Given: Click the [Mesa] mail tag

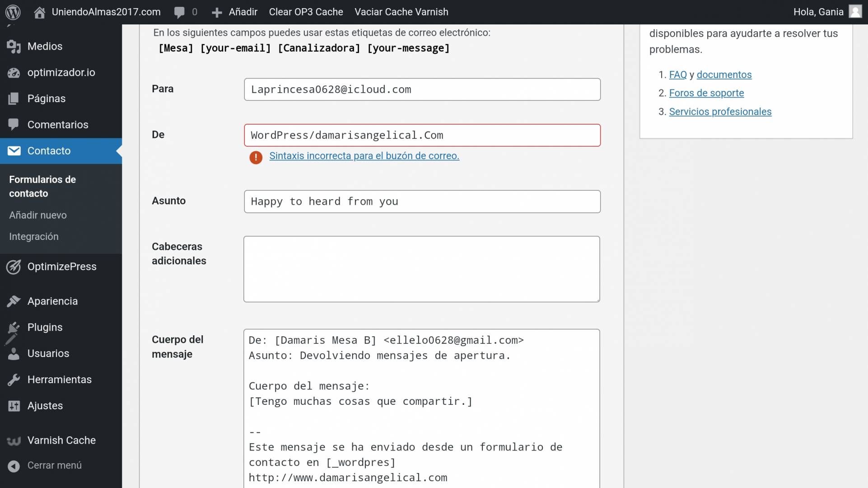Looking at the screenshot, I should (176, 48).
